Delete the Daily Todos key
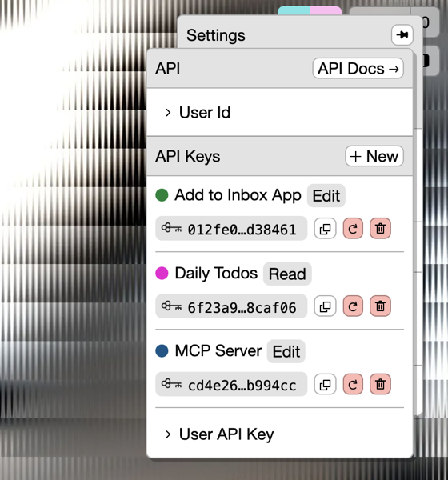Screen dimensions: 448x480 pos(380,306)
